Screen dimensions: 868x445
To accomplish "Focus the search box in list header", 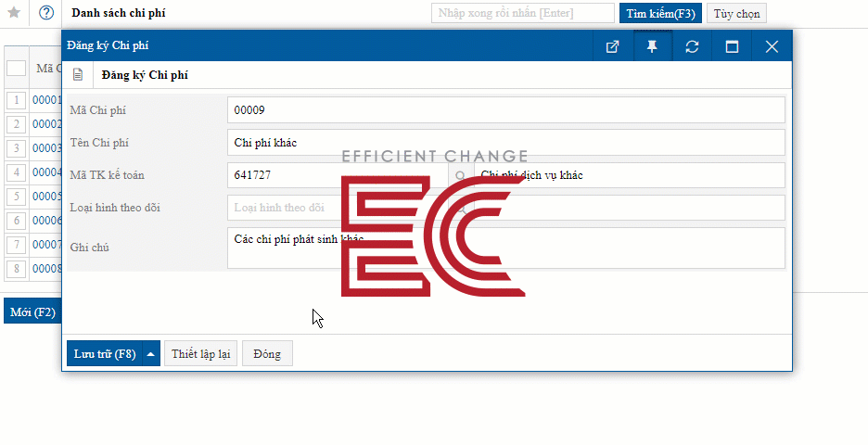I will [523, 13].
